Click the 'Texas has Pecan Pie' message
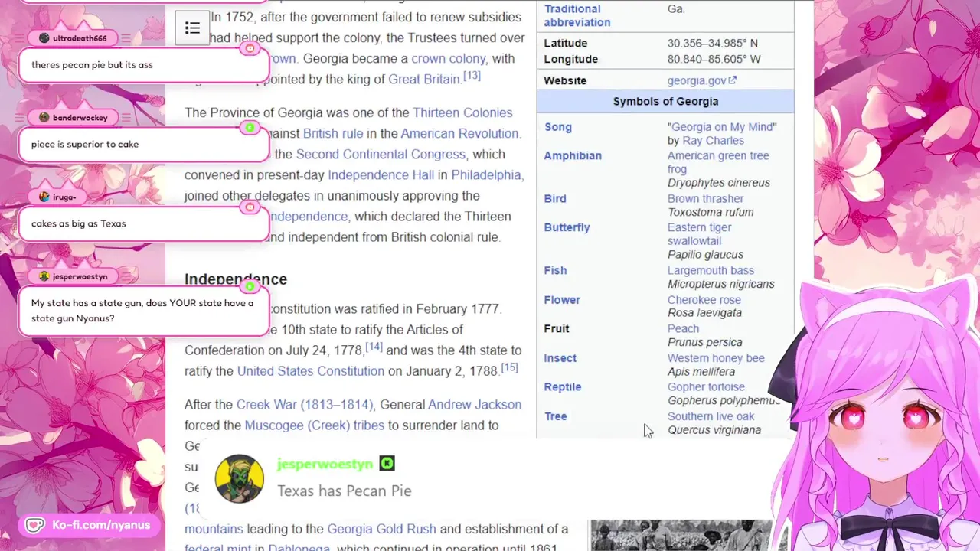 (x=345, y=491)
